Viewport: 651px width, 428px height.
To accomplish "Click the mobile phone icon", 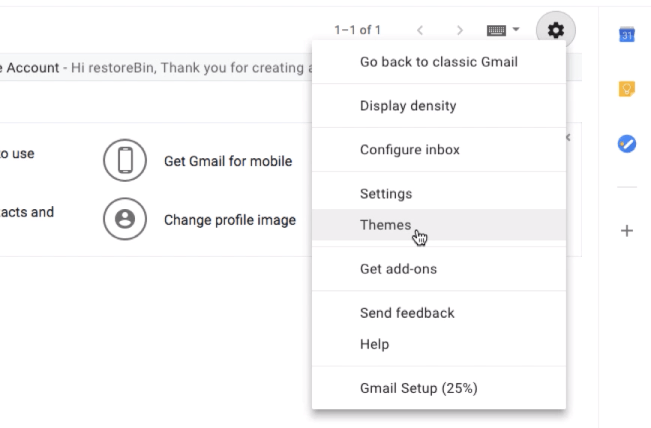I will pyautogui.click(x=125, y=160).
